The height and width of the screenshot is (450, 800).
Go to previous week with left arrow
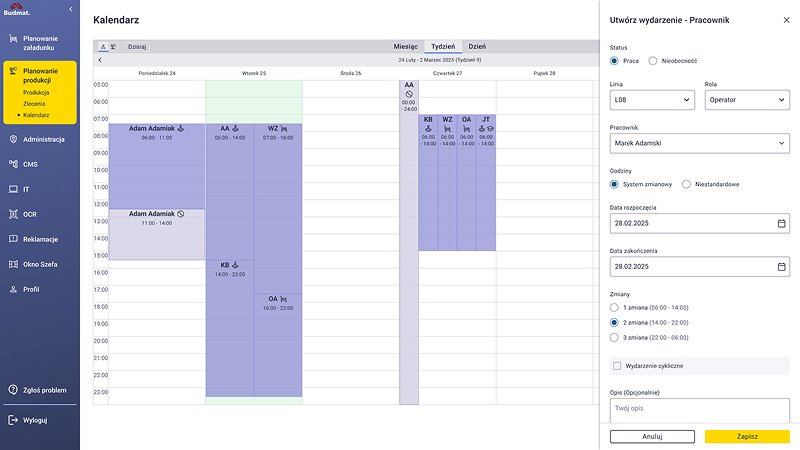tap(100, 60)
